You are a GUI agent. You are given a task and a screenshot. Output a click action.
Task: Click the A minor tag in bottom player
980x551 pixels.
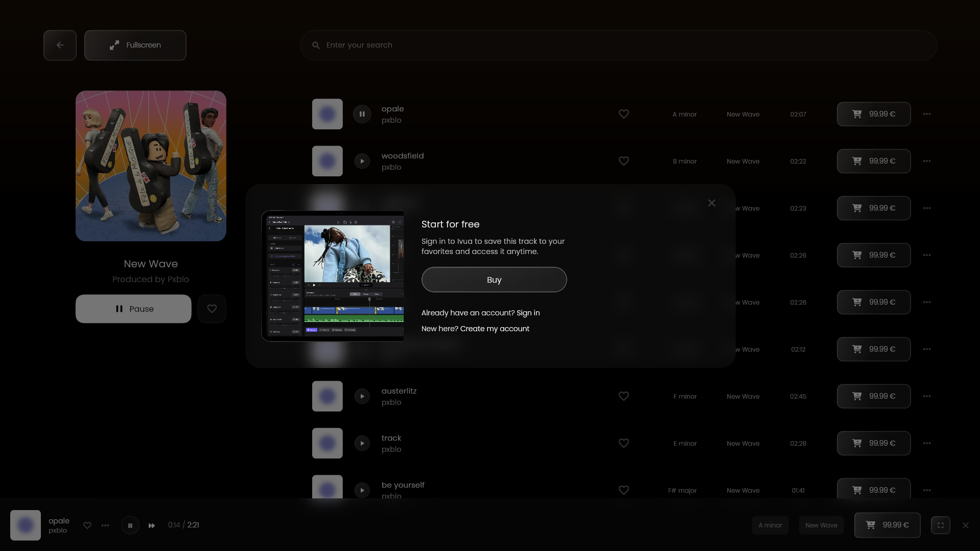tap(770, 525)
